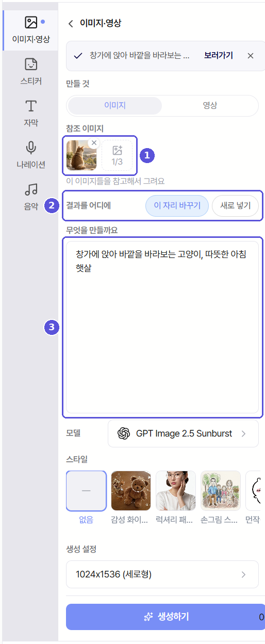Screen dimensions: 265x644
Task: Click the cat reference image thumbnail
Action: pos(81,155)
